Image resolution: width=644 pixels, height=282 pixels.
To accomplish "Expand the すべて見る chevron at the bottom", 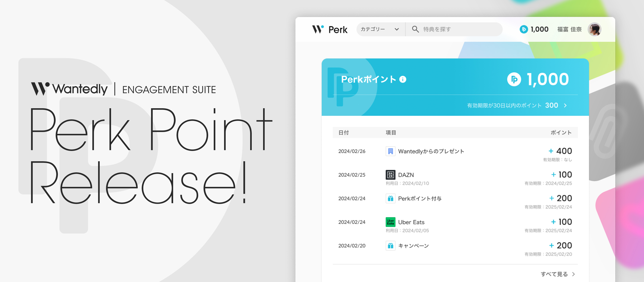I will coord(574,274).
